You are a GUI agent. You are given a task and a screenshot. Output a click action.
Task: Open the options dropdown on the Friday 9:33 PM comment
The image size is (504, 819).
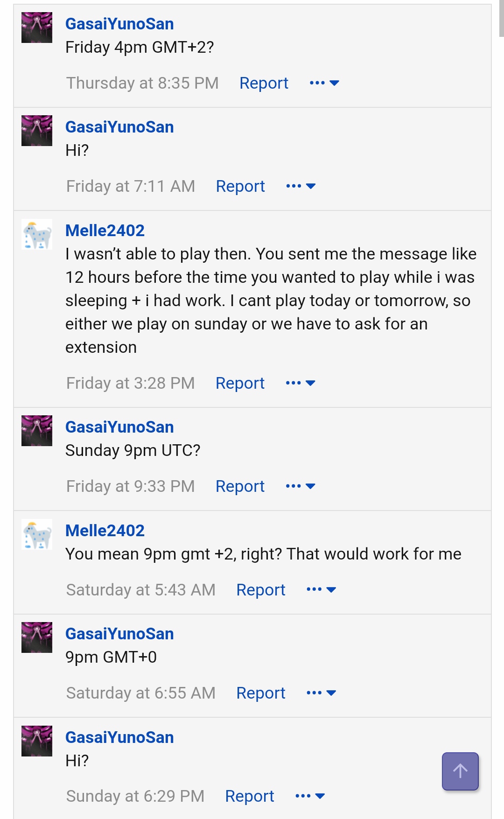(x=301, y=486)
